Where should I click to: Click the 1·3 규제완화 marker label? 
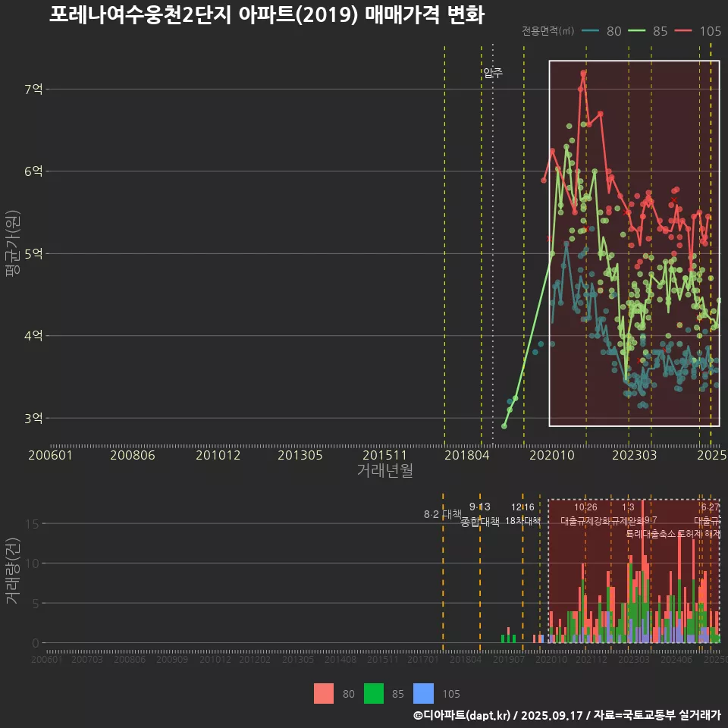coord(628,514)
